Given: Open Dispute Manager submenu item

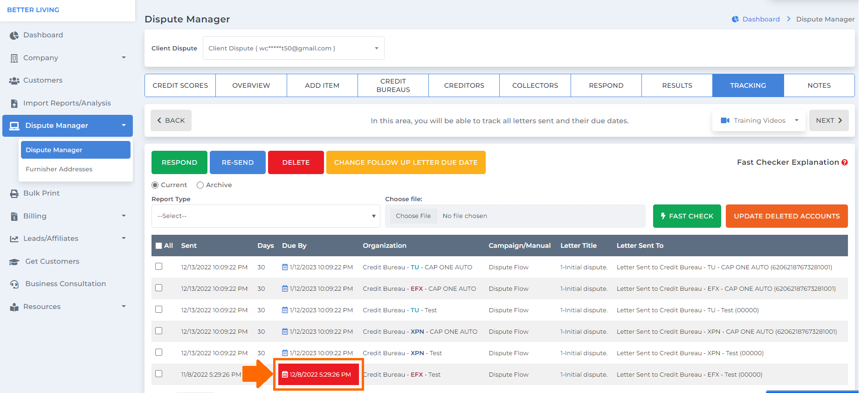Looking at the screenshot, I should tap(76, 150).
